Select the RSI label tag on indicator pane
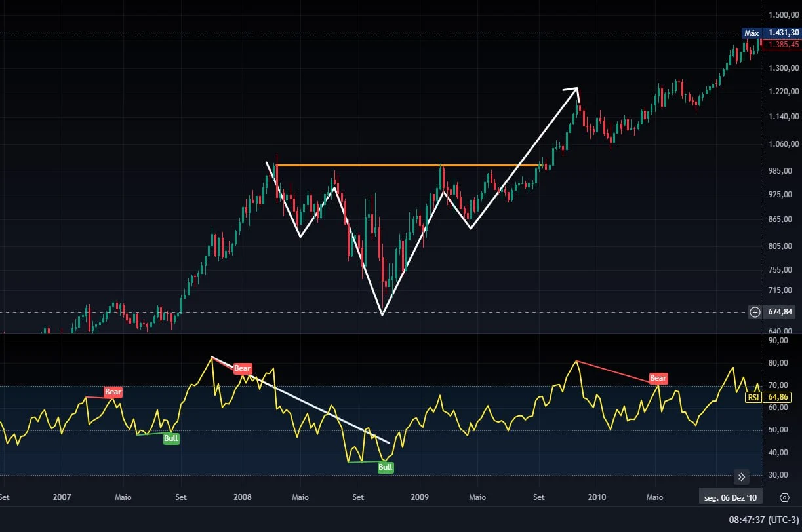The height and width of the screenshot is (532, 802). [x=753, y=397]
